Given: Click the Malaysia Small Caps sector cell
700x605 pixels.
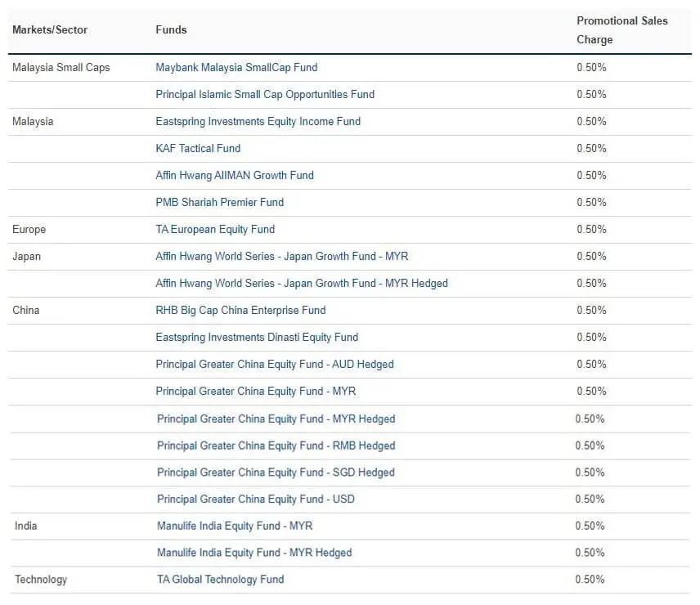Looking at the screenshot, I should 61,68.
